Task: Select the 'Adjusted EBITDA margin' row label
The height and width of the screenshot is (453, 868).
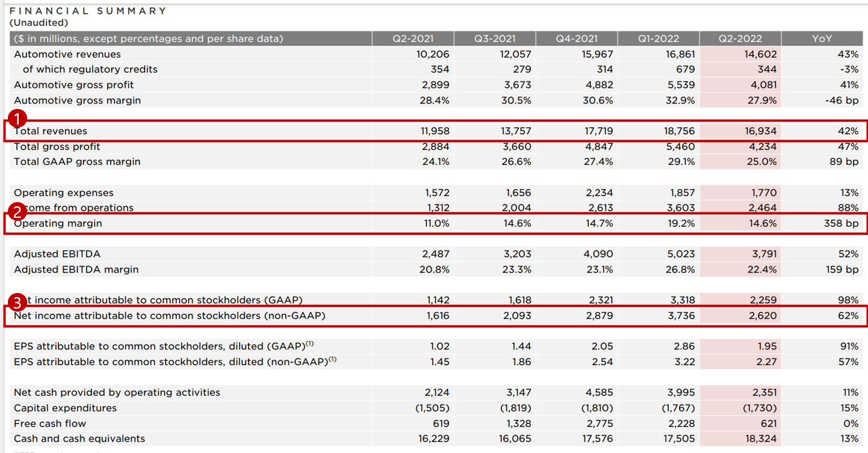Action: (x=76, y=270)
